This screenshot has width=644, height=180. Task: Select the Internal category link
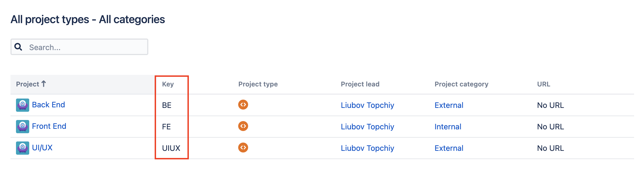[448, 127]
